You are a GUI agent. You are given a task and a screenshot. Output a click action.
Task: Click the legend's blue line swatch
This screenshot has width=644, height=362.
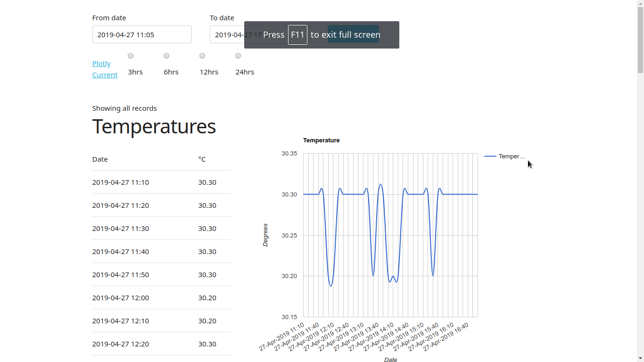pyautogui.click(x=490, y=156)
